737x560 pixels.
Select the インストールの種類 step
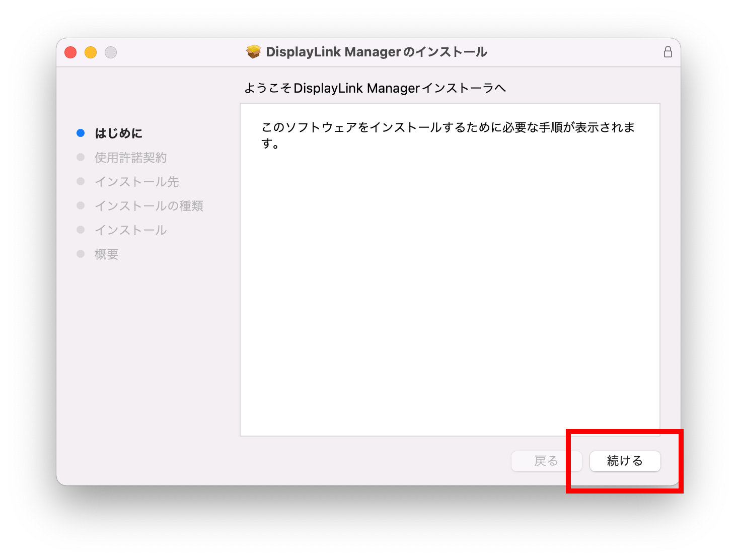tap(149, 205)
